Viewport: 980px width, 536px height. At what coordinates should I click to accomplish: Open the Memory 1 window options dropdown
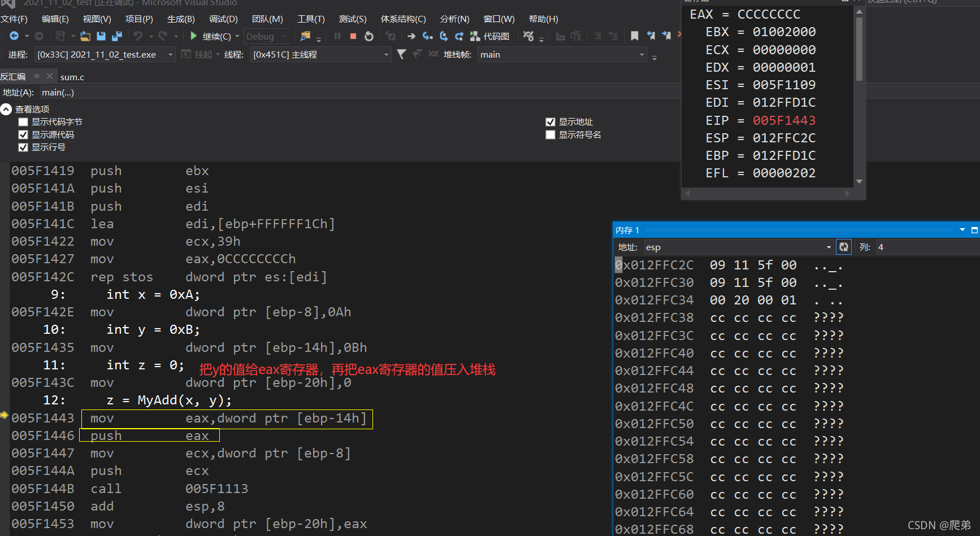point(962,230)
